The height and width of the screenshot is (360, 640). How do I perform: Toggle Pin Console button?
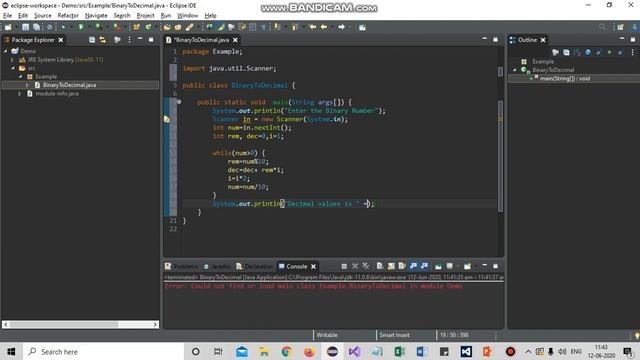tap(438, 266)
